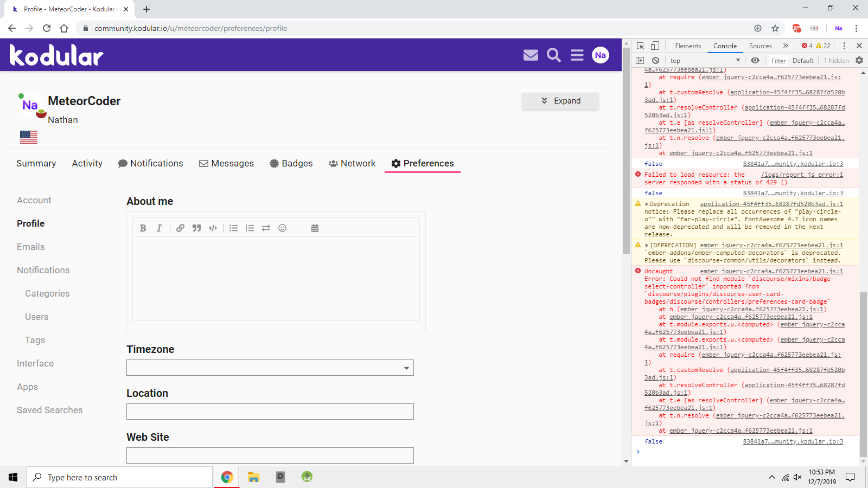Insert preformatted code in About me editor
868x488 pixels.
[213, 228]
